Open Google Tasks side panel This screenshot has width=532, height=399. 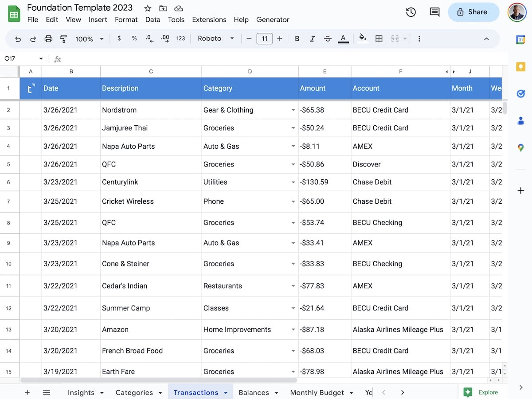point(521,93)
